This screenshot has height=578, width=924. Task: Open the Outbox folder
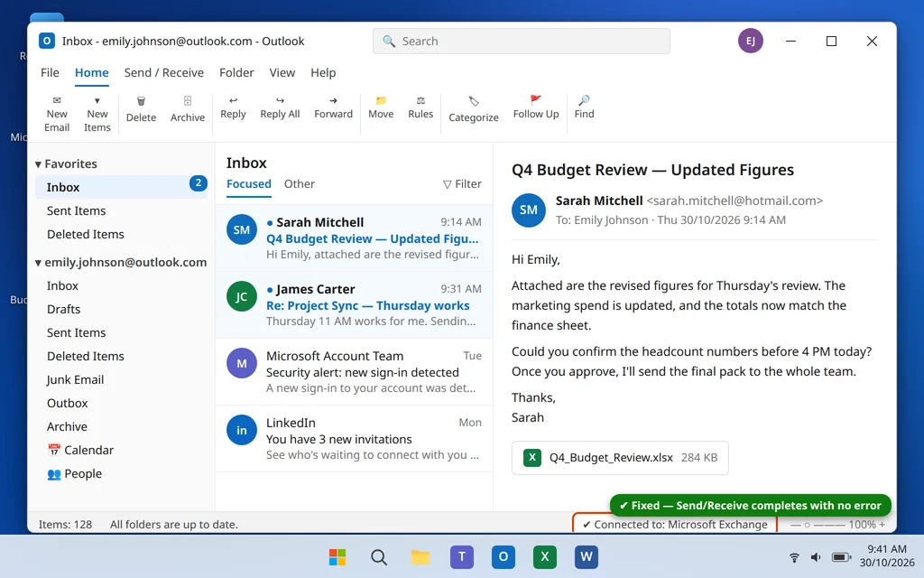tap(121, 404)
